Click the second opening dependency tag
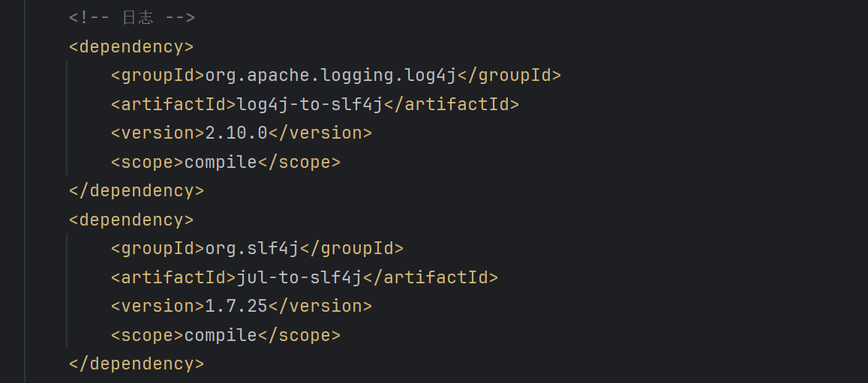 tap(131, 220)
